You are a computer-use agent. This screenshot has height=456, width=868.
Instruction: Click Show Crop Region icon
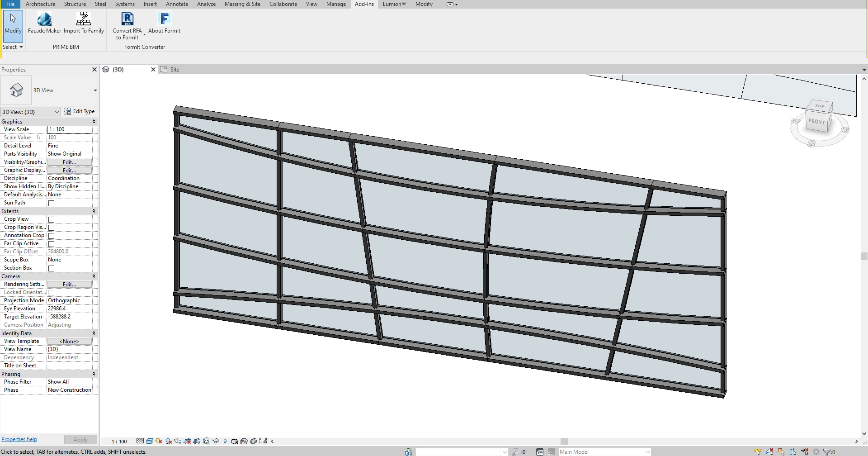point(197,441)
